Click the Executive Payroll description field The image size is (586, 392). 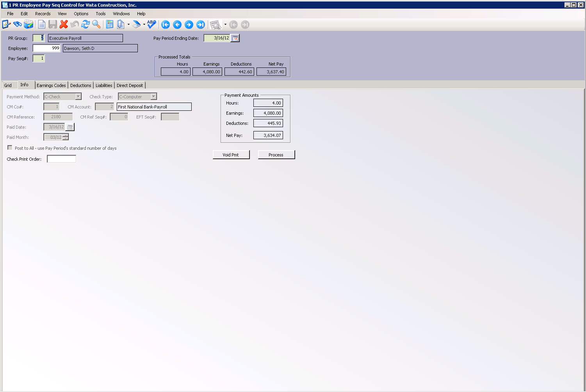(85, 38)
